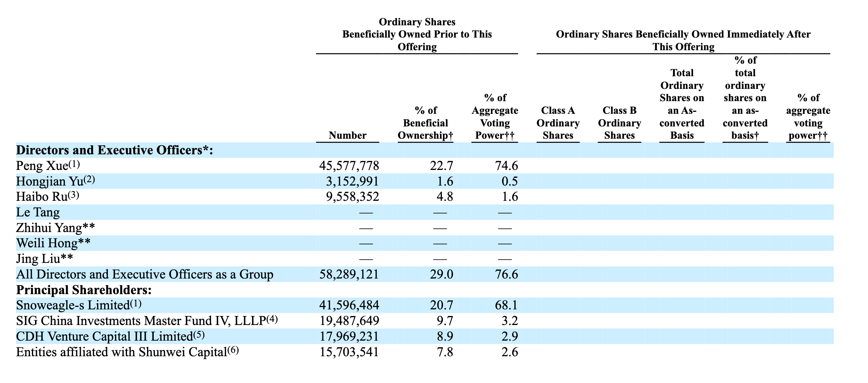This screenshot has height=383, width=868.
Task: Select 'Owned Immediately After This Offering' heading
Action: tap(683, 41)
